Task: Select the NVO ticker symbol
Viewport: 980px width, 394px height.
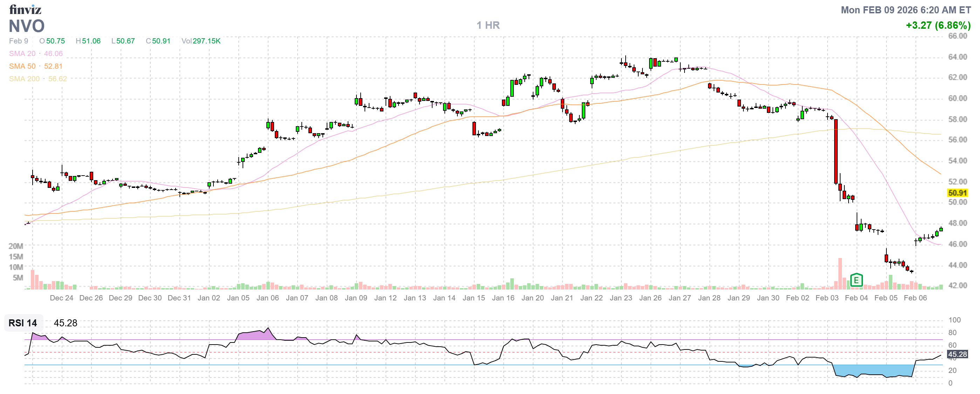Action: [x=27, y=26]
